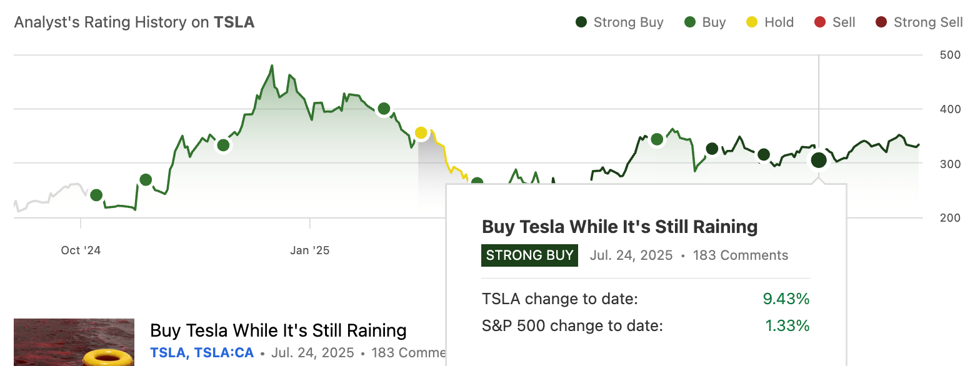Click the STRONG BUY badge in tooltip
Image resolution: width=980 pixels, height=366 pixels.
(x=529, y=255)
